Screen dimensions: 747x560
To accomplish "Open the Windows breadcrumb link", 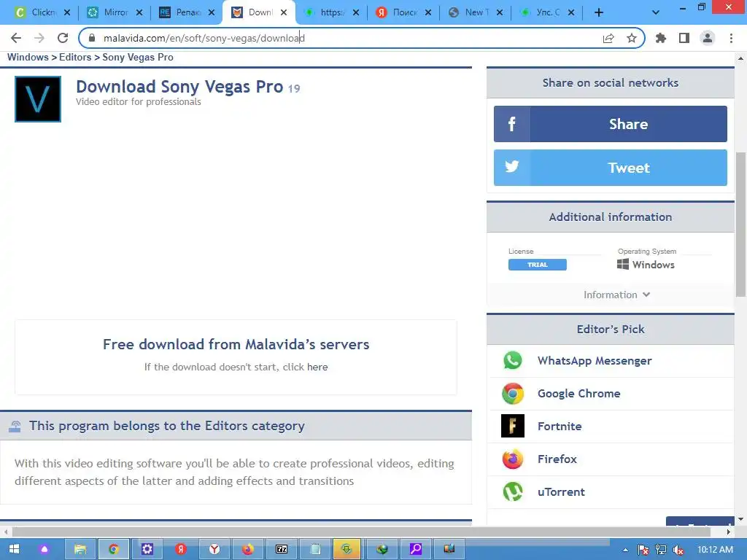I will (x=28, y=57).
